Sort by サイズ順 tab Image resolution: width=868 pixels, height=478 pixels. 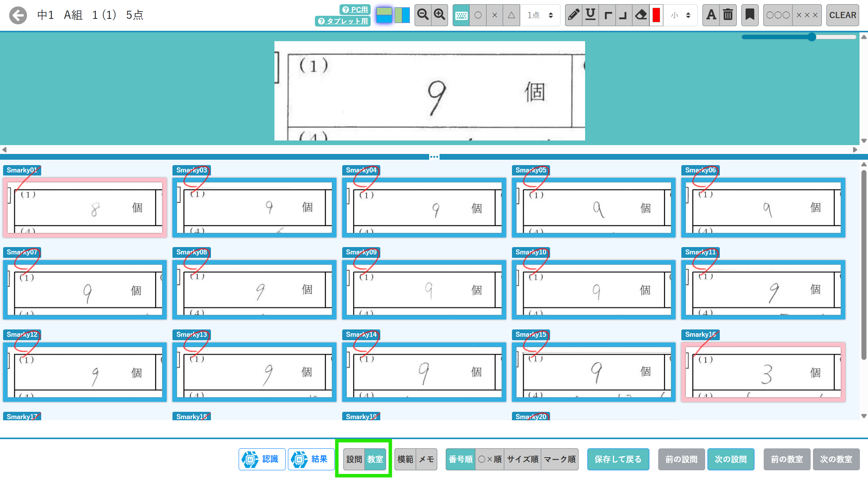pos(522,459)
